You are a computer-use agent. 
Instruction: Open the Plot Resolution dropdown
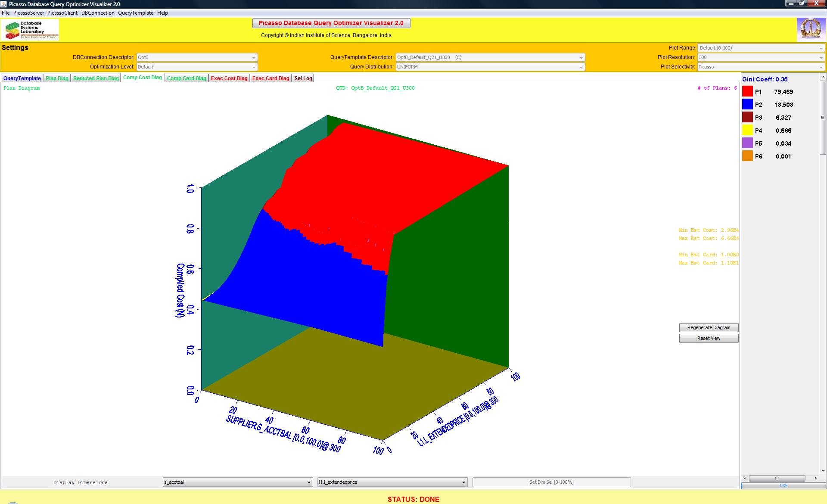(761, 57)
